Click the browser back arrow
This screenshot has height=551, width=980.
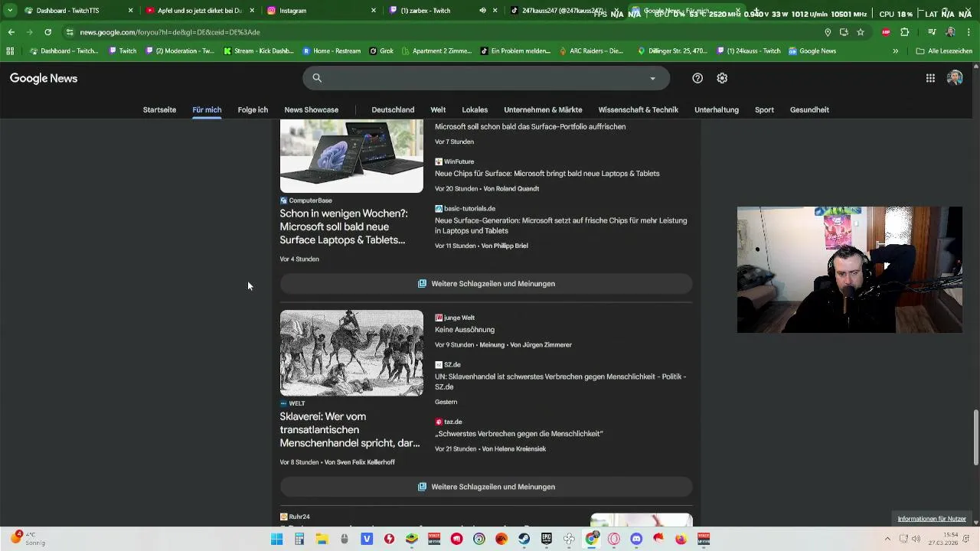11,32
